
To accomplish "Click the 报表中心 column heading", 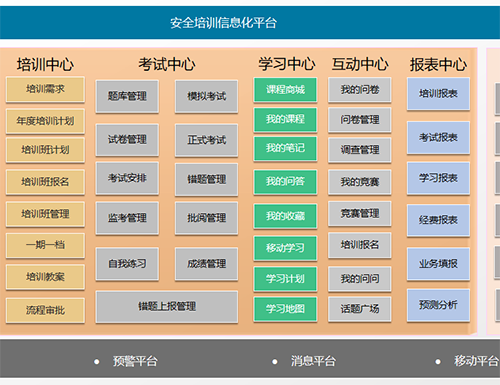I will point(438,65).
